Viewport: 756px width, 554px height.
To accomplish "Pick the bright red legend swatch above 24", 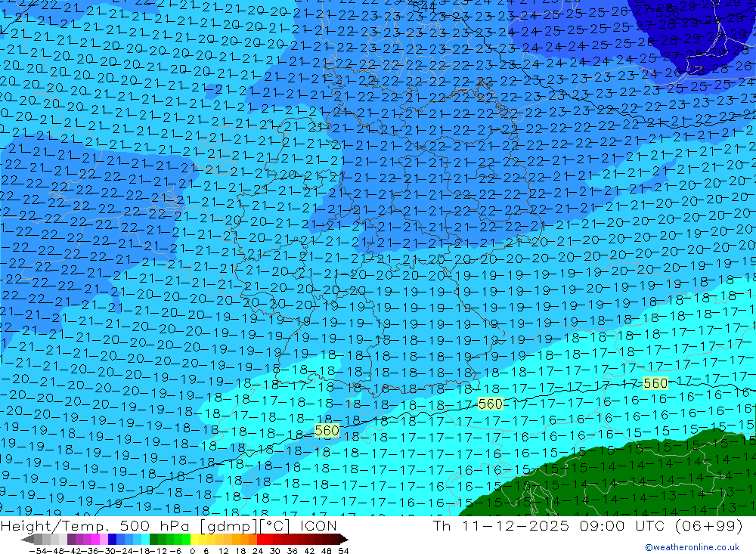I will click(x=261, y=540).
